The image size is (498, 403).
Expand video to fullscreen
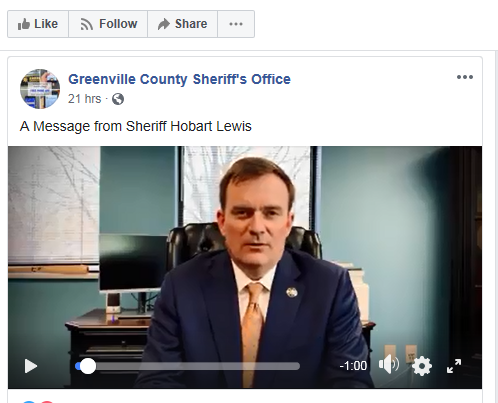click(x=454, y=366)
